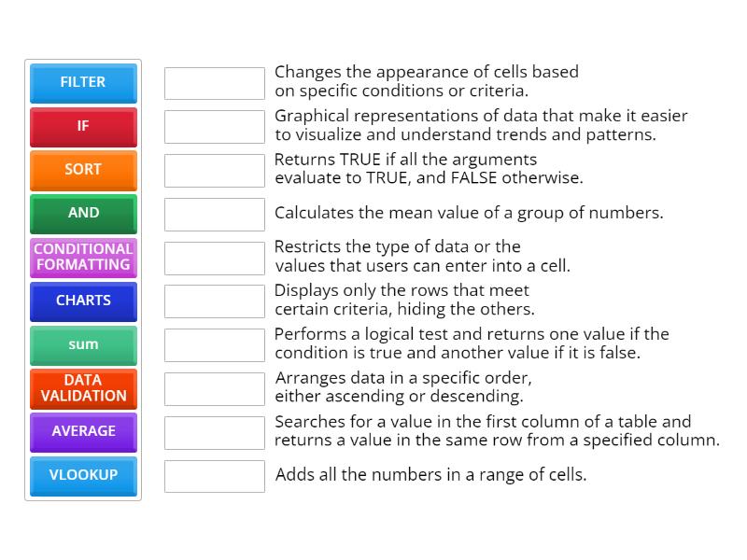
Task: Click the box next to 'Returns TRUE if all'
Action: pos(215,171)
